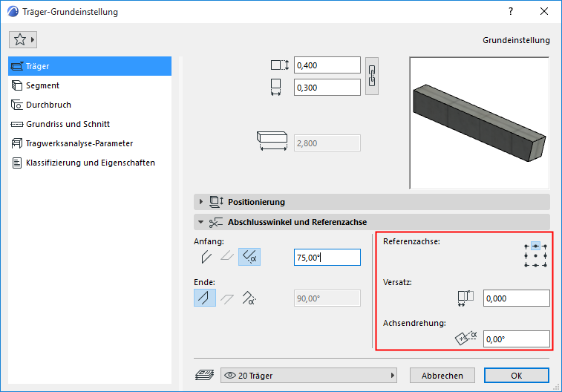Select horizontal end-cut under Ende
Image resolution: width=562 pixels, height=392 pixels.
(227, 298)
